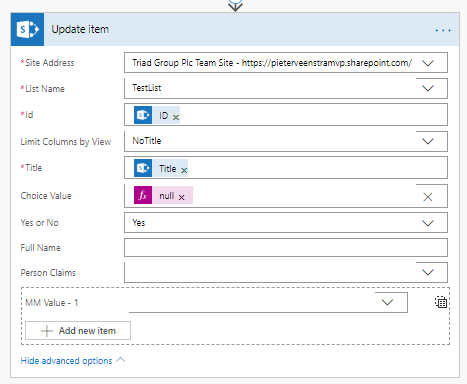
Task: Click the connector arrow above Update item
Action: [x=235, y=5]
